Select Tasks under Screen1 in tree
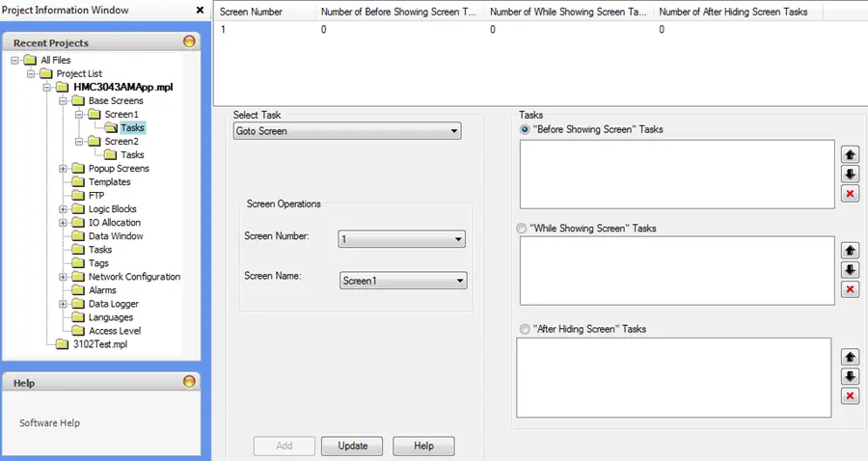Screen dimensions: 868x461 point(132,128)
